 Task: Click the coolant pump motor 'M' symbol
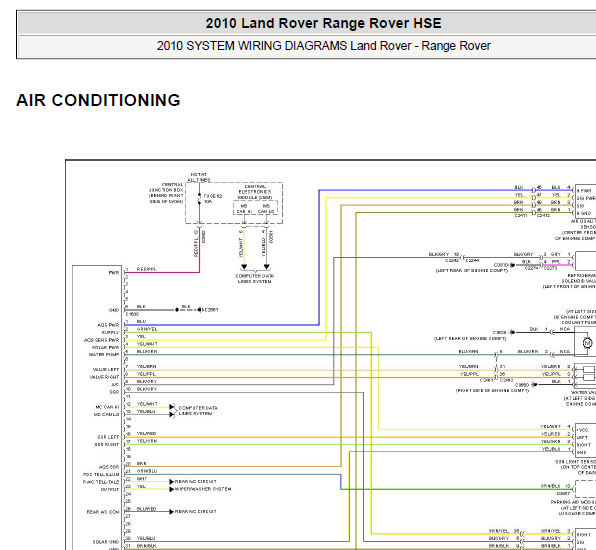pos(587,343)
